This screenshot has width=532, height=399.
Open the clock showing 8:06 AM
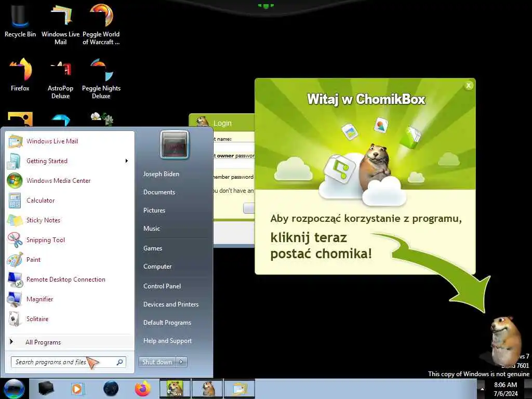(x=506, y=389)
